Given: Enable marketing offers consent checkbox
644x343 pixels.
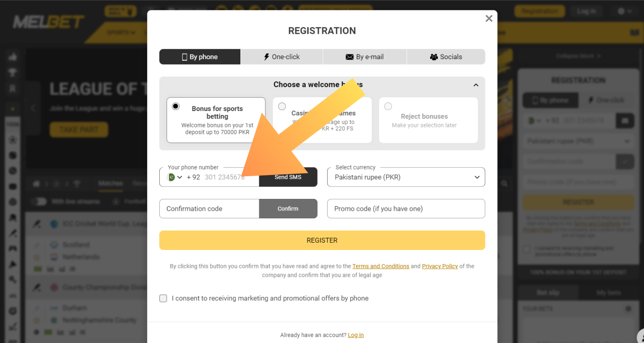Looking at the screenshot, I should coord(163,298).
